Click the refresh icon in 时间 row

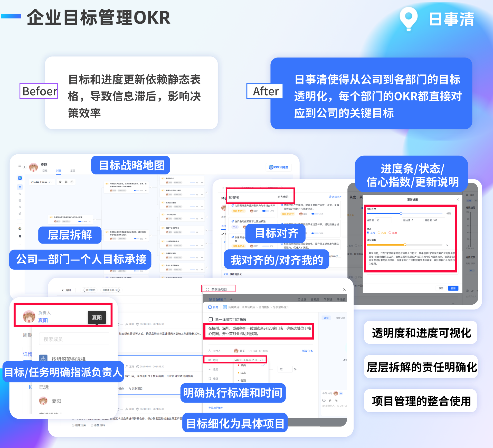pos(262,360)
